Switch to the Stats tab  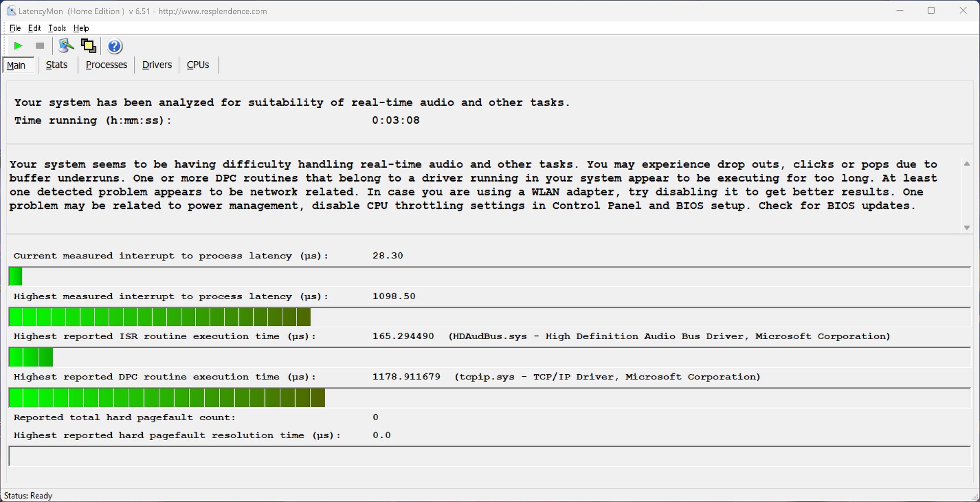57,65
